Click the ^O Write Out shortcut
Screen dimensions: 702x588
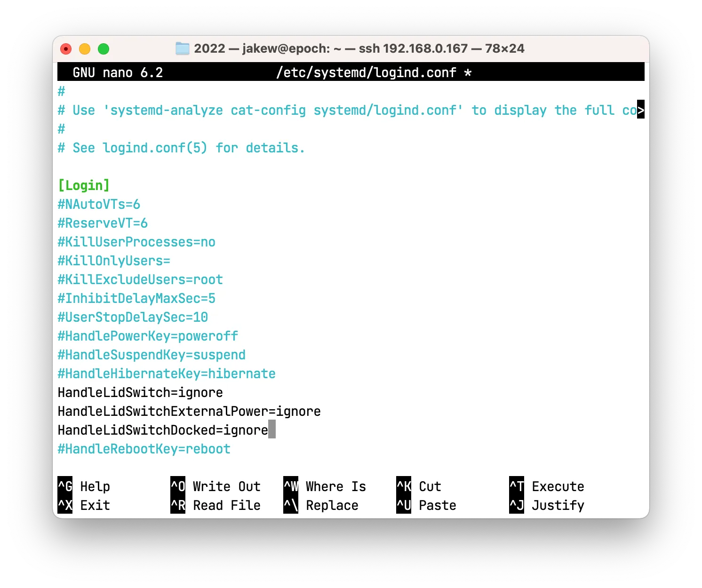point(215,486)
